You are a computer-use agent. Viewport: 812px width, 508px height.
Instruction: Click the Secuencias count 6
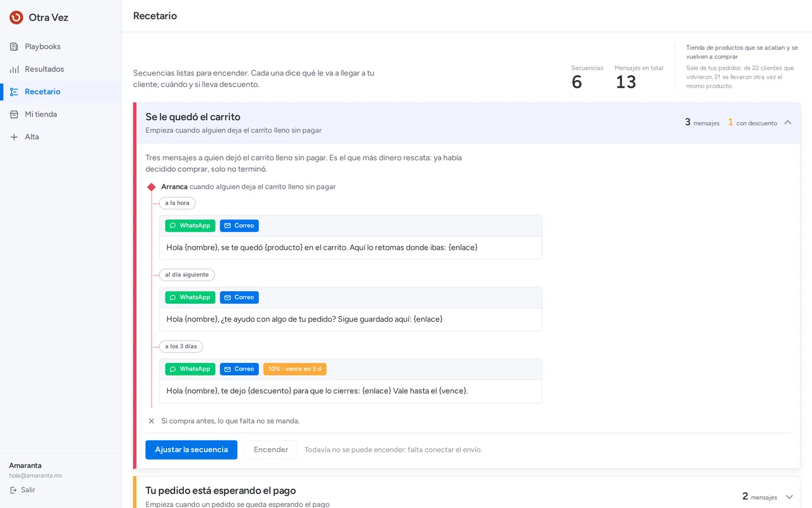point(577,82)
